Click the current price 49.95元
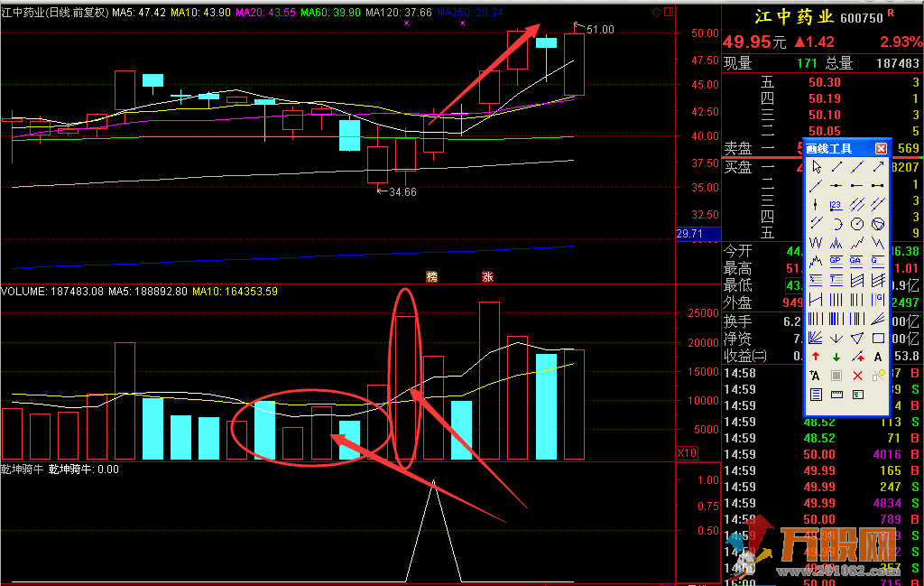Image resolution: width=924 pixels, height=586 pixels. 754,42
